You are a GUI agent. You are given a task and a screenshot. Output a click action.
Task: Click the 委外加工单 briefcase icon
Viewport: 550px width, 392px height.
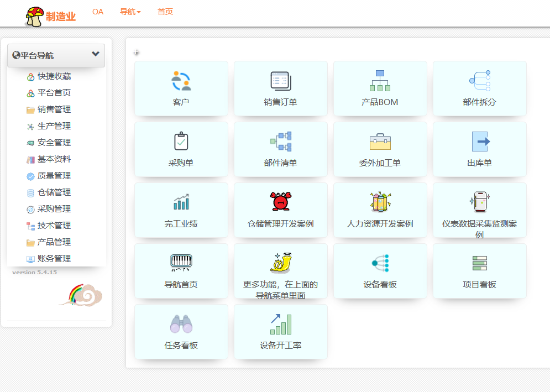tap(380, 142)
